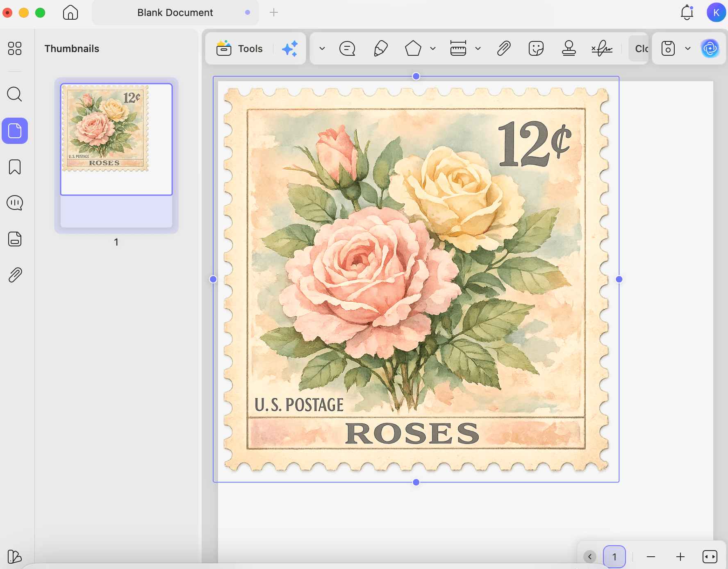
Task: Click the page number 1 field
Action: [x=614, y=557]
